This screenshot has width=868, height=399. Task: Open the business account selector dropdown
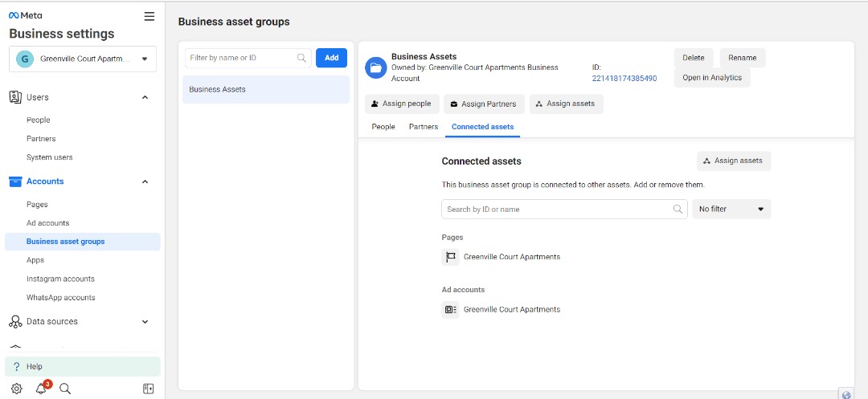tap(83, 59)
